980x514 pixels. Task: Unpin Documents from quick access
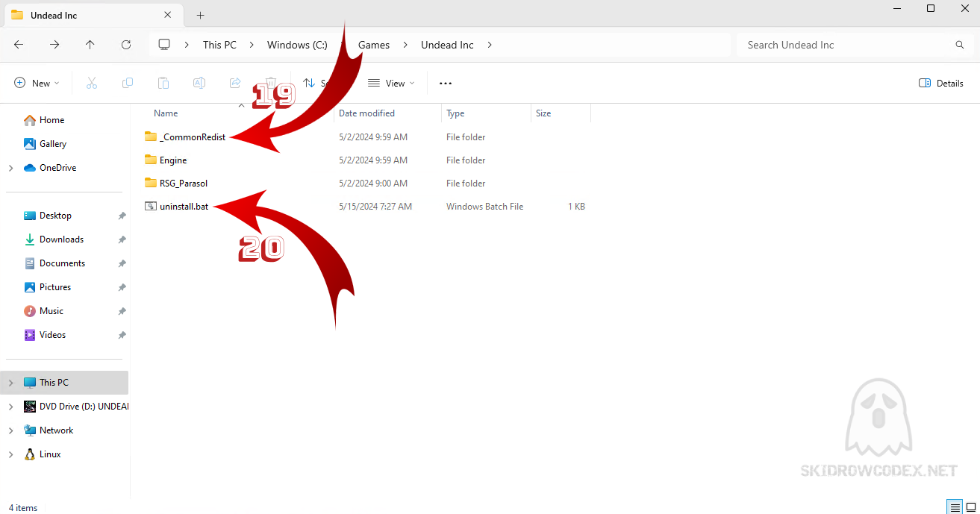(122, 263)
